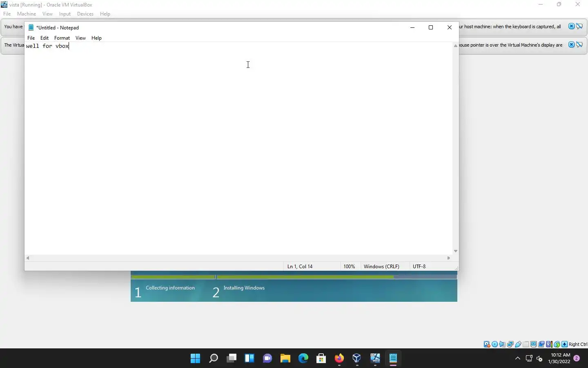Image resolution: width=588 pixels, height=368 pixels.
Task: Open the notification count badge
Action: pos(577,359)
